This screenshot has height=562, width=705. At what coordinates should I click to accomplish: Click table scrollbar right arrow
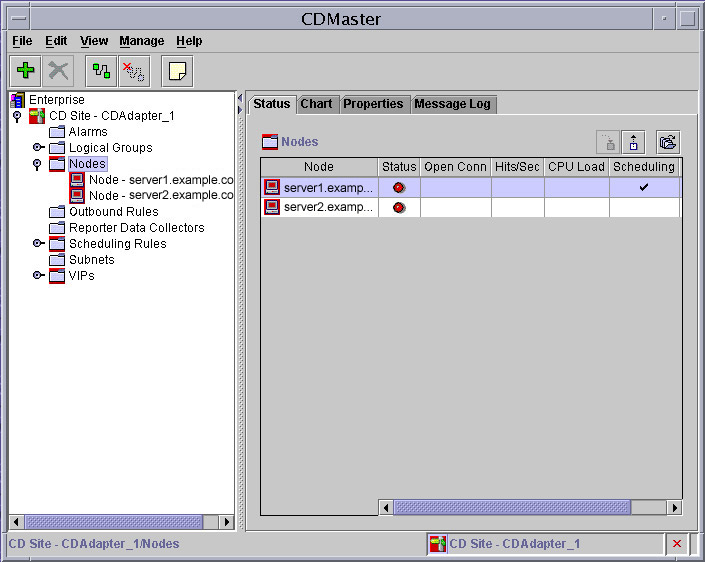pyautogui.click(x=674, y=508)
